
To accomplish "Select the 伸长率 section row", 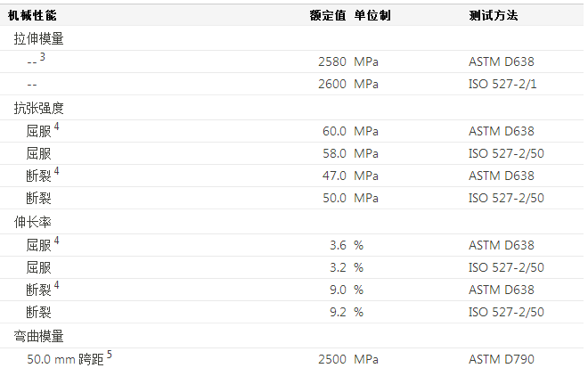I will (x=32, y=222).
